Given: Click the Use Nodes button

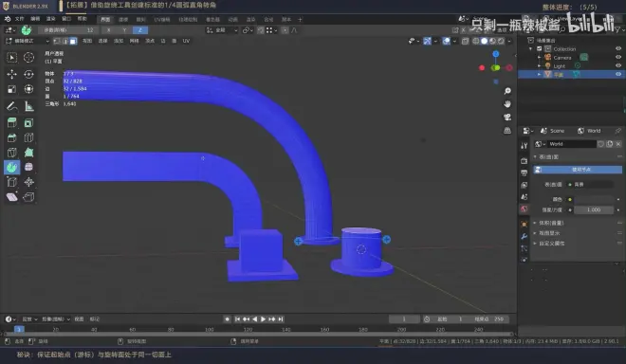Looking at the screenshot, I should pyautogui.click(x=578, y=170).
